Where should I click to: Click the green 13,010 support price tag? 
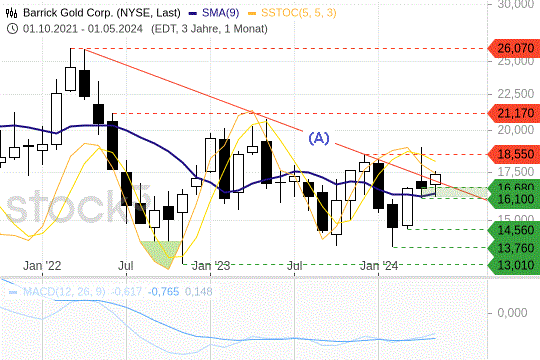(514, 265)
